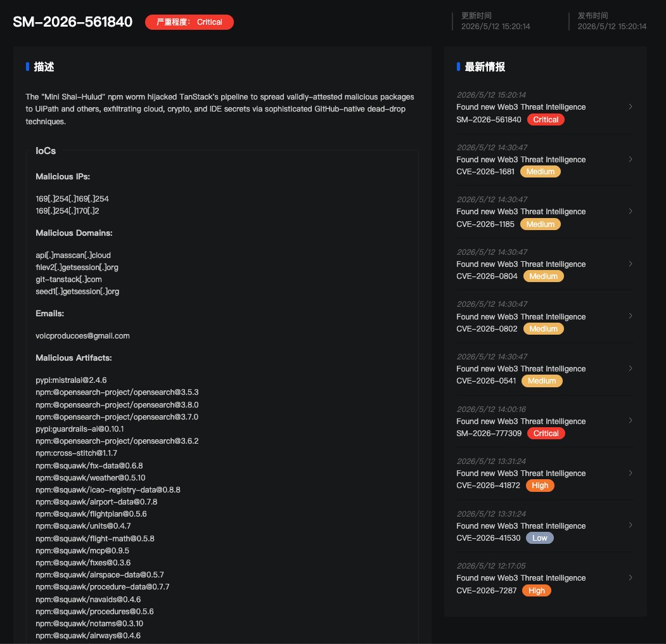666x644 pixels.
Task: Click artifact npm:@squawk/flightplan@0.5.6
Action: click(x=91, y=514)
